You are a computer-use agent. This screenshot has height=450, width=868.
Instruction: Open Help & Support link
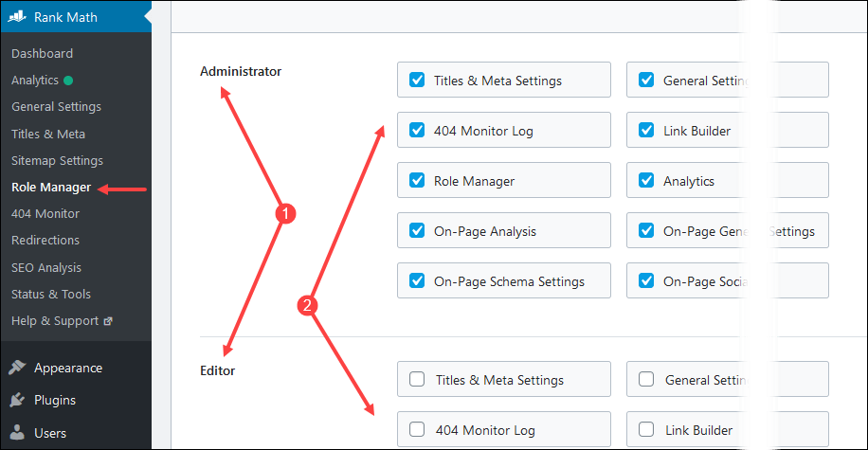coord(55,321)
